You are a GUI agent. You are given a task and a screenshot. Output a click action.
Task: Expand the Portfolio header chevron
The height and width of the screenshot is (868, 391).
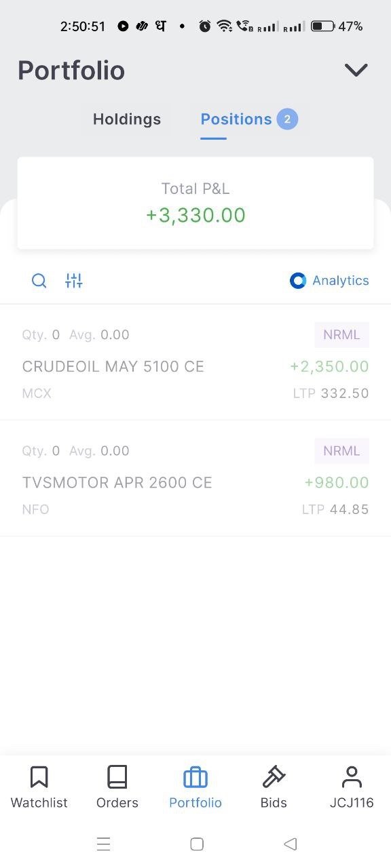356,70
